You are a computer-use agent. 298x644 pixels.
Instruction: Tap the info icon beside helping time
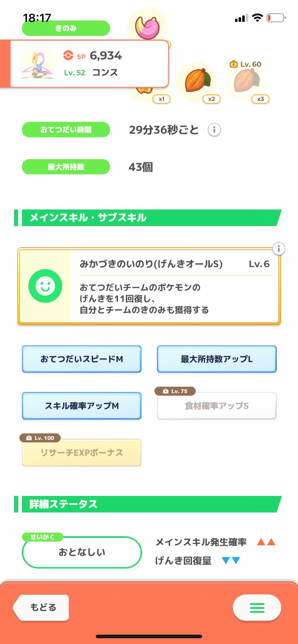pyautogui.click(x=214, y=130)
